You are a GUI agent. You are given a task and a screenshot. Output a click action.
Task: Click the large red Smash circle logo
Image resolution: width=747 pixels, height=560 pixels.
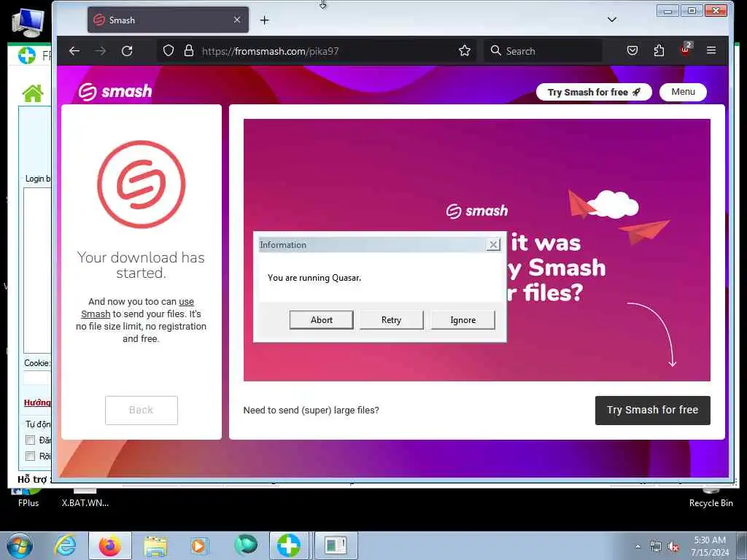pos(141,184)
